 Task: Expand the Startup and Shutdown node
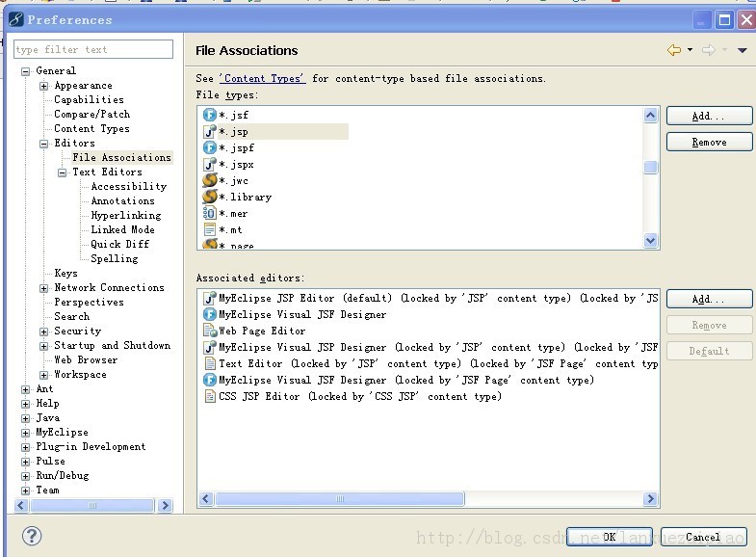tap(44, 346)
